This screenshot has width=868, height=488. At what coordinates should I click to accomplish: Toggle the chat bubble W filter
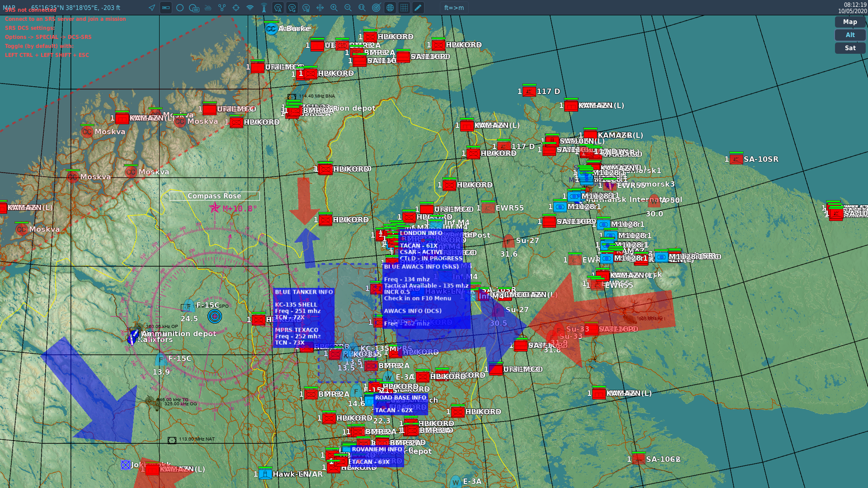click(x=306, y=8)
